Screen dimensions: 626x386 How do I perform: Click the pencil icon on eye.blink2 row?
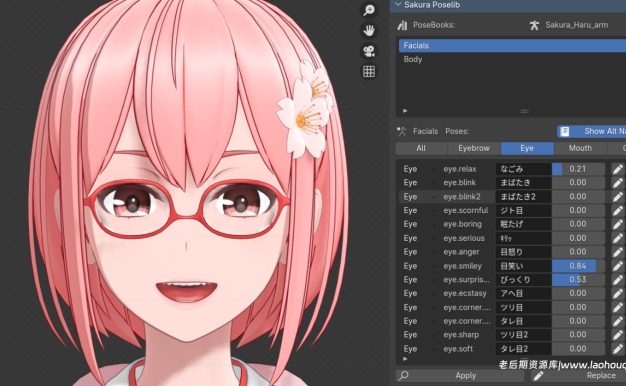618,197
